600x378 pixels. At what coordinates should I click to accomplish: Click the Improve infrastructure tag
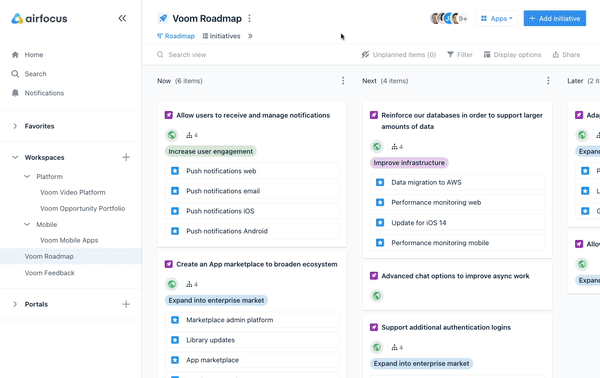pyautogui.click(x=409, y=163)
